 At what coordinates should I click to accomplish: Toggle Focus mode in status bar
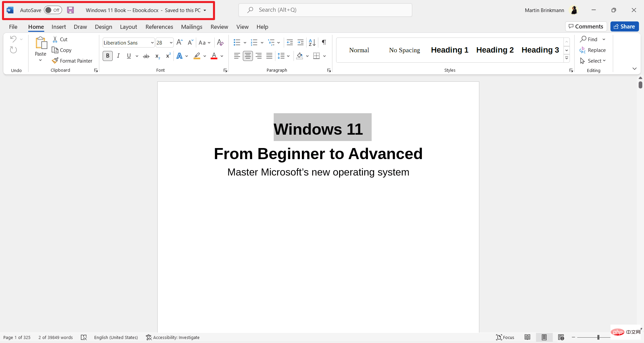(x=505, y=337)
